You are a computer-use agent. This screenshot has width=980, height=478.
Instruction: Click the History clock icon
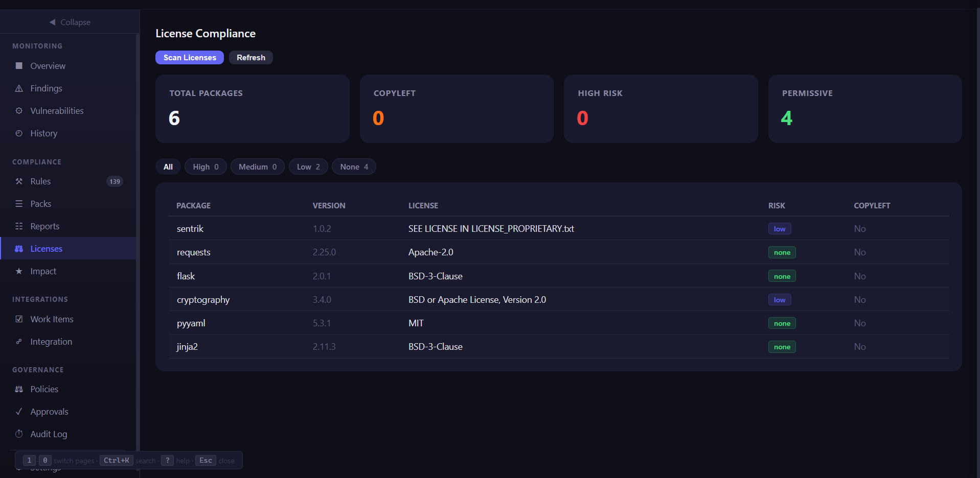[x=19, y=133]
